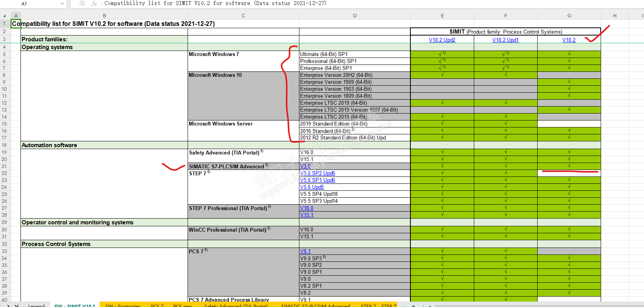Select column D header
This screenshot has height=307, width=644.
pyautogui.click(x=355, y=16)
